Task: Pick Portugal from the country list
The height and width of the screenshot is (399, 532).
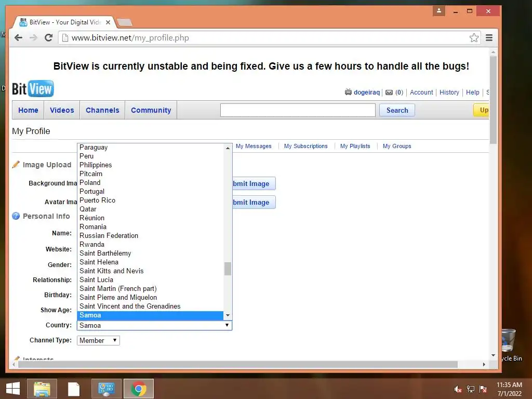Action: click(150, 191)
